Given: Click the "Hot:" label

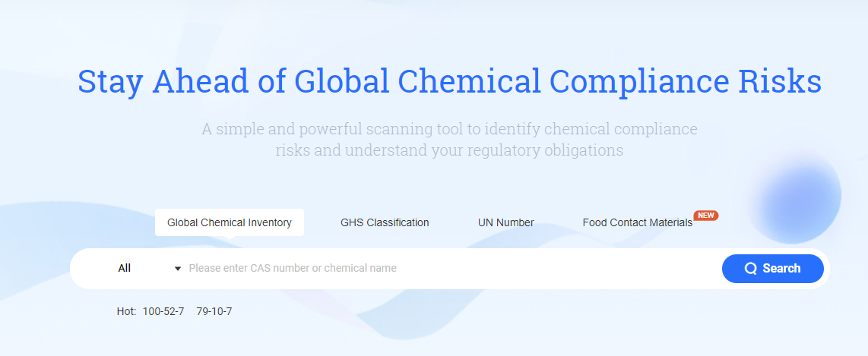Looking at the screenshot, I should coord(126,311).
